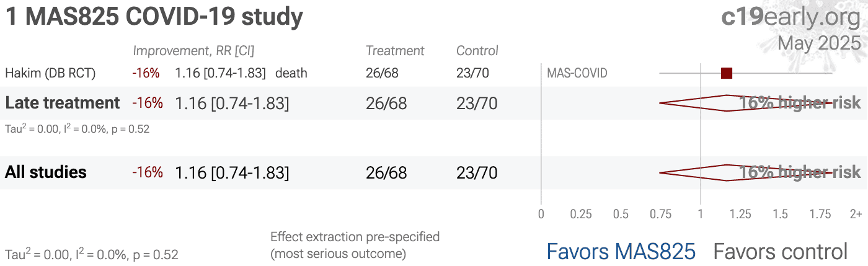Viewport: 868px width, 266px height.
Task: Click the All studies diamond marker
Action: (x=746, y=172)
